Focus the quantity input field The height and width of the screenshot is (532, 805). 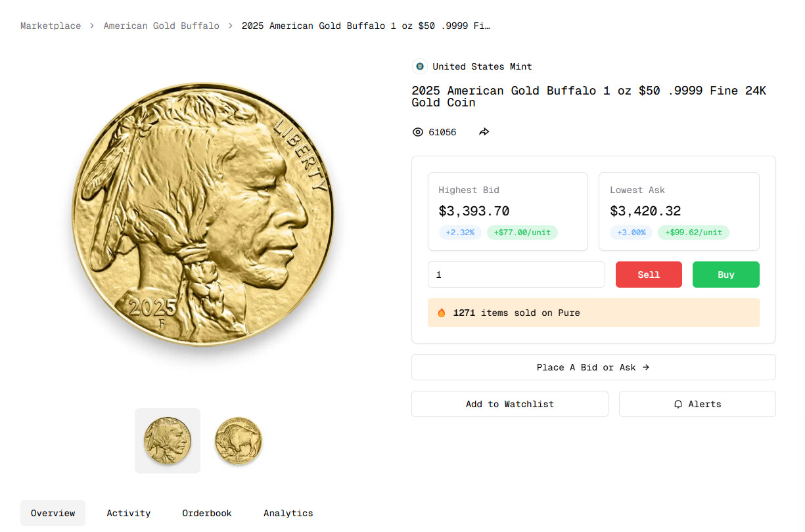click(x=516, y=275)
